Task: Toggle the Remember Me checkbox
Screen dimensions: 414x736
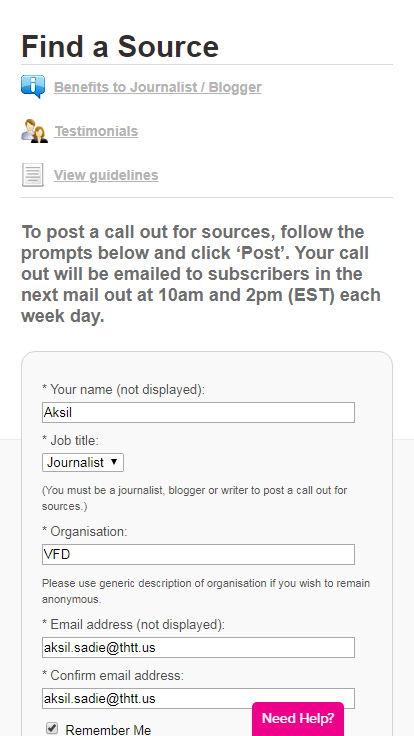Action: coord(52,728)
